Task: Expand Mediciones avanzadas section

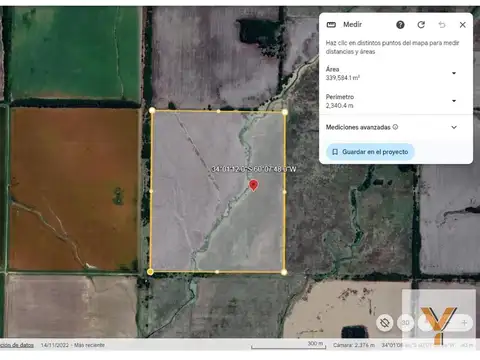Action: [454, 127]
